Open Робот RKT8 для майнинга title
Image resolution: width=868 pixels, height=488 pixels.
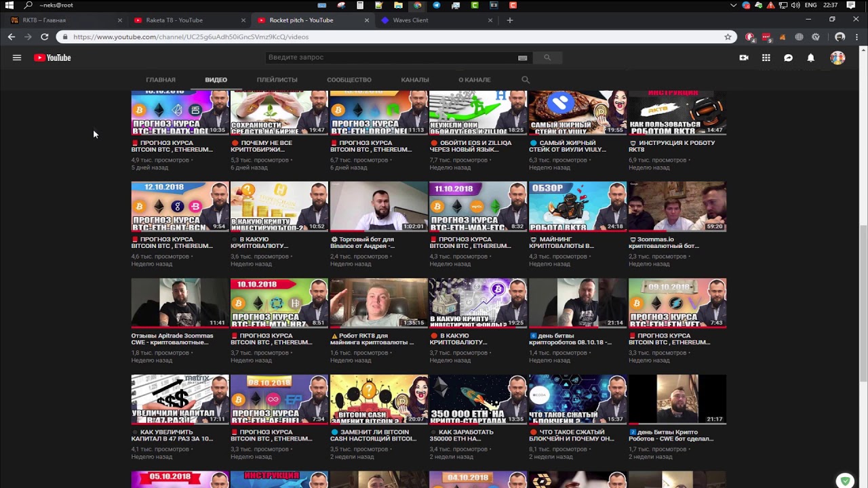coord(372,338)
